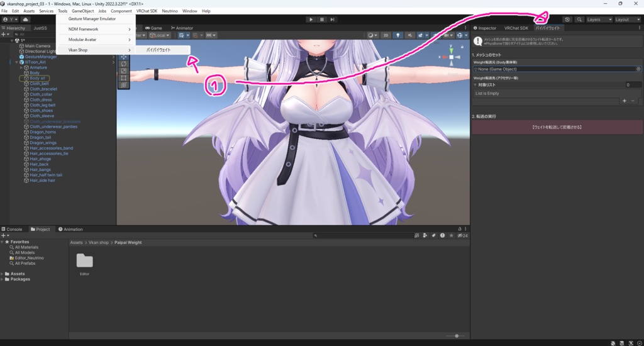Click Search by Label tag icon in Project
Viewport: 644px width, 346px height.
(434, 235)
